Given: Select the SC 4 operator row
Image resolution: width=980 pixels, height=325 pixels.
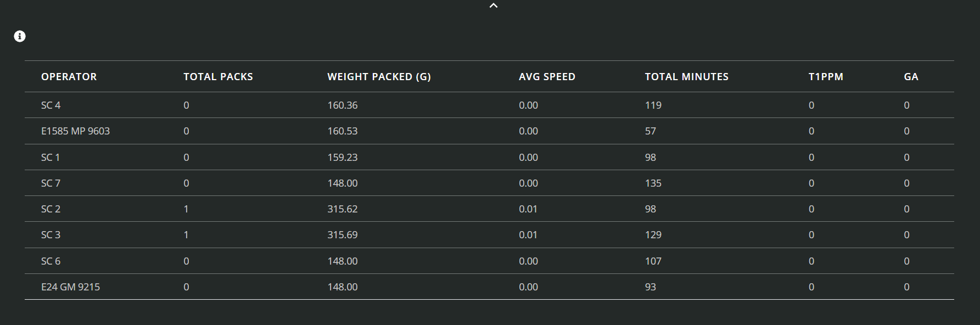Looking at the screenshot, I should (51, 105).
